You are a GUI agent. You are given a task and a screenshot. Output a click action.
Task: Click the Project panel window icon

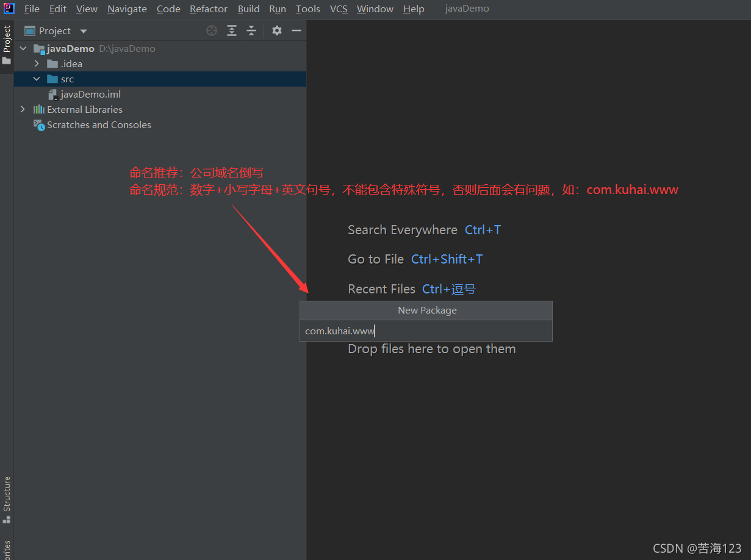(30, 31)
